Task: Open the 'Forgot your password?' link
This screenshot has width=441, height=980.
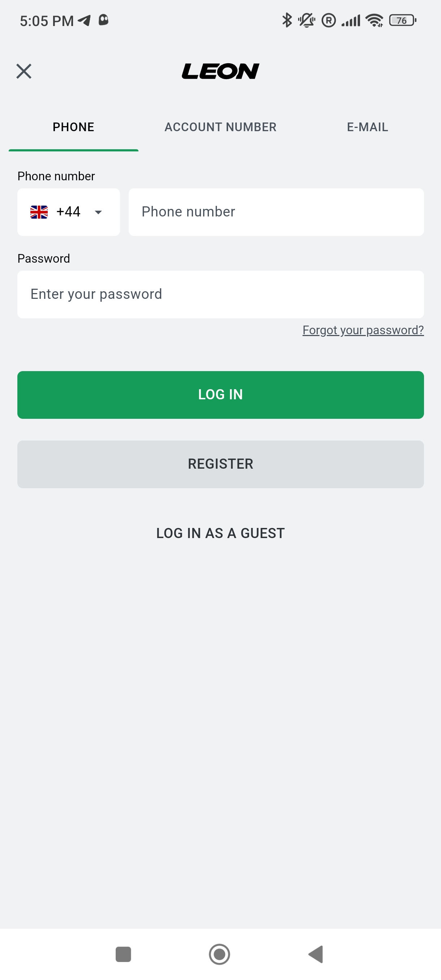Action: (363, 330)
